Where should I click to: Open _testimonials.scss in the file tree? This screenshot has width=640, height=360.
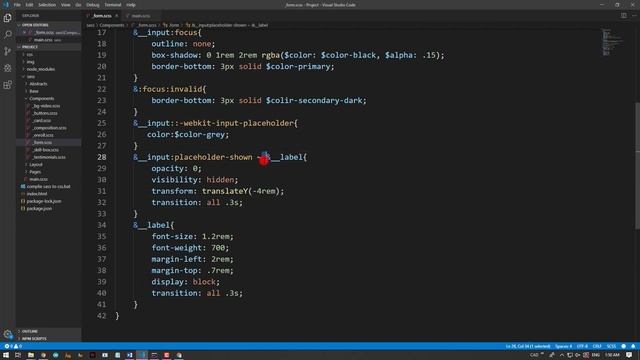click(49, 157)
